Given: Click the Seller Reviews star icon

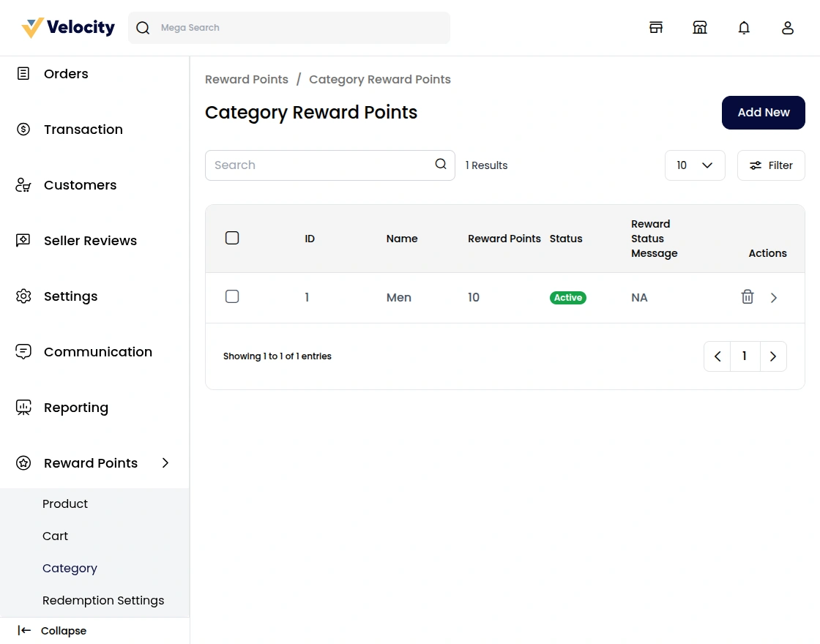Looking at the screenshot, I should point(23,241).
